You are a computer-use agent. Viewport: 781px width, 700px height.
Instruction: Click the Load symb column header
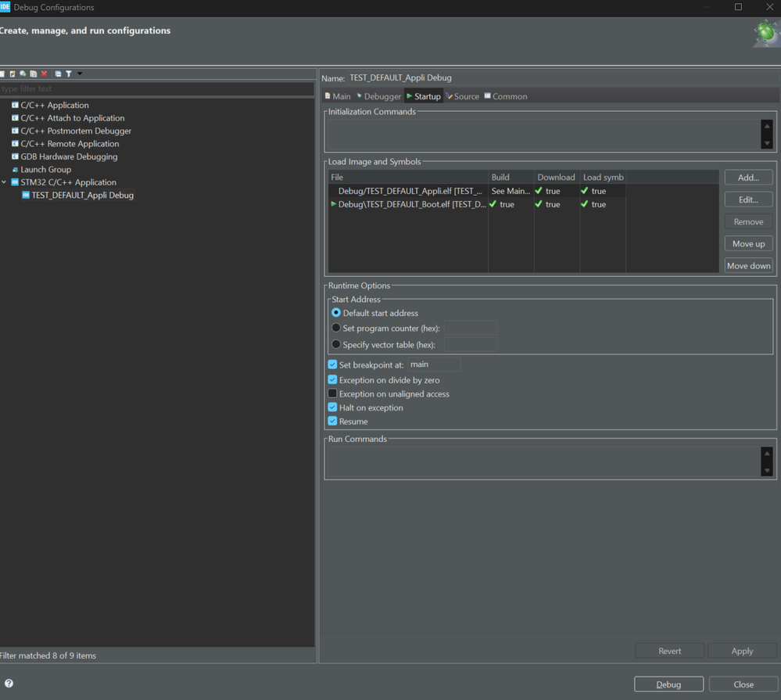603,177
